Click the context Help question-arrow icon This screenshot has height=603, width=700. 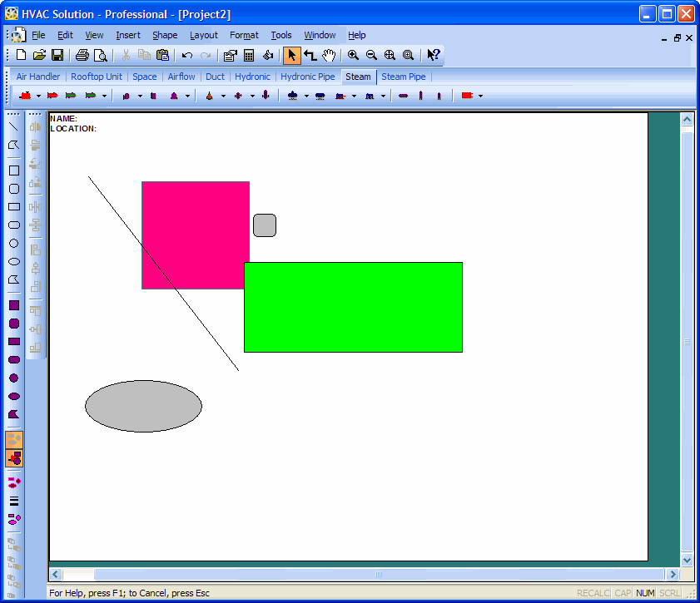click(433, 55)
